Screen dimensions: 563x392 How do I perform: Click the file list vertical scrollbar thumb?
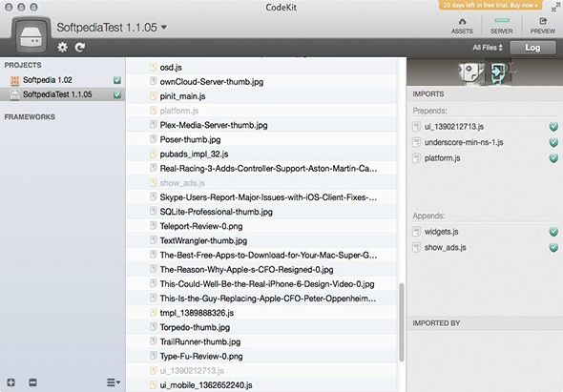tap(402, 322)
